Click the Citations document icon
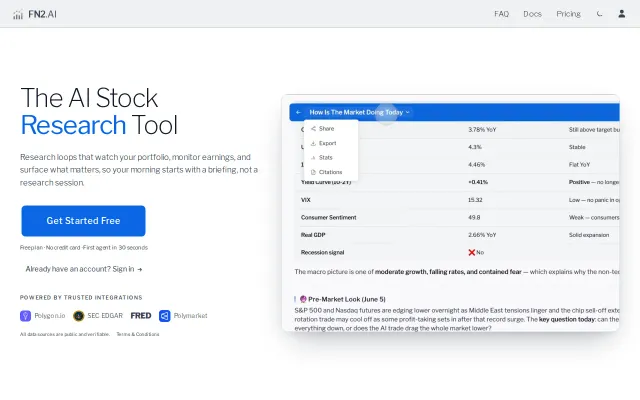Viewport: 640px width, 400px height. tap(313, 172)
